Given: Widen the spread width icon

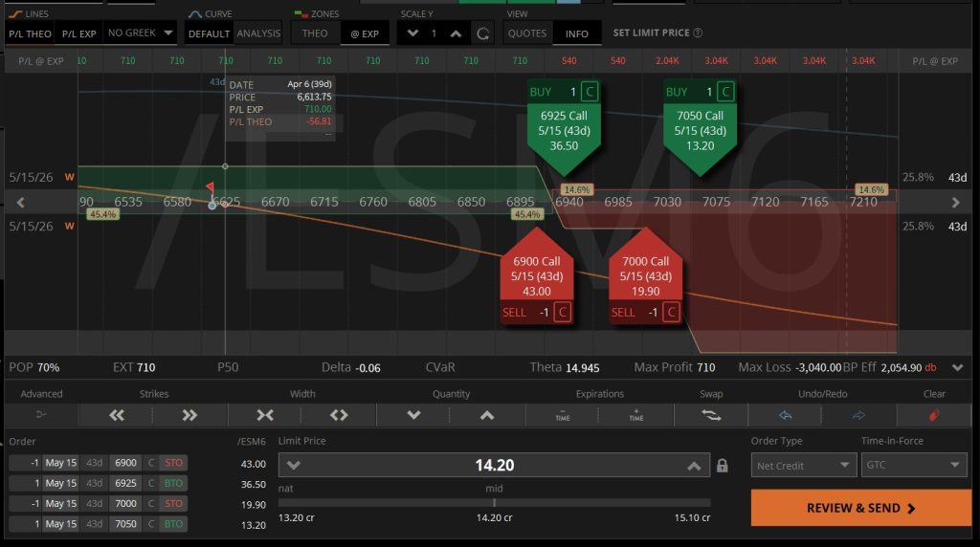Looking at the screenshot, I should [339, 415].
